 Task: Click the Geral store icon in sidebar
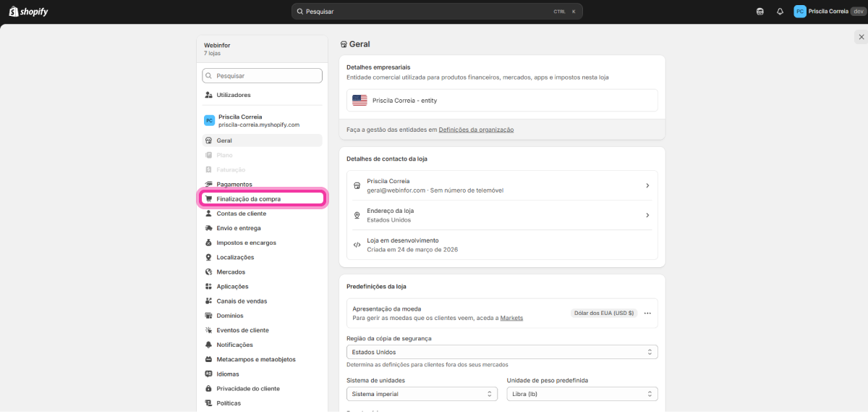click(x=208, y=140)
